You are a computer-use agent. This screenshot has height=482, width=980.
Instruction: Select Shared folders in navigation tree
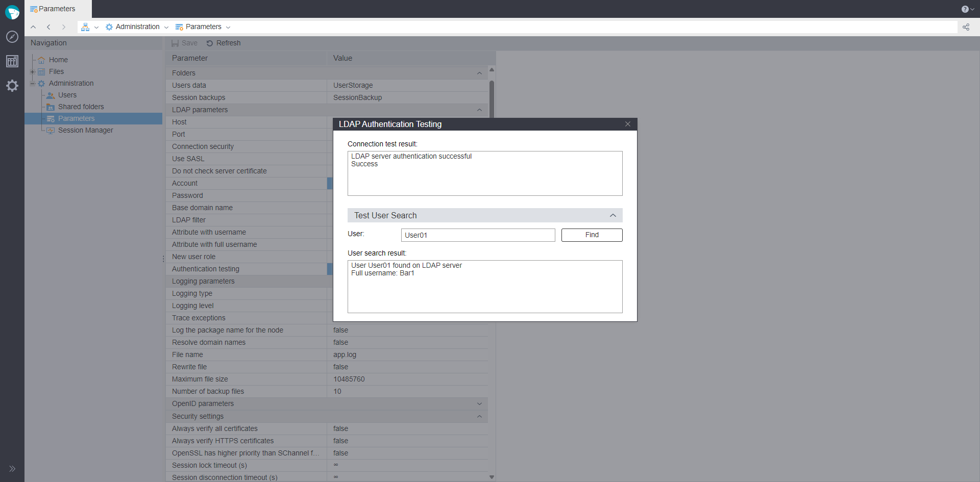point(81,107)
